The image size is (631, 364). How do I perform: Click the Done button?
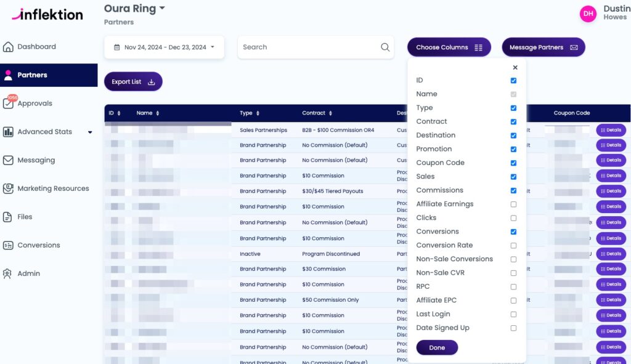437,347
